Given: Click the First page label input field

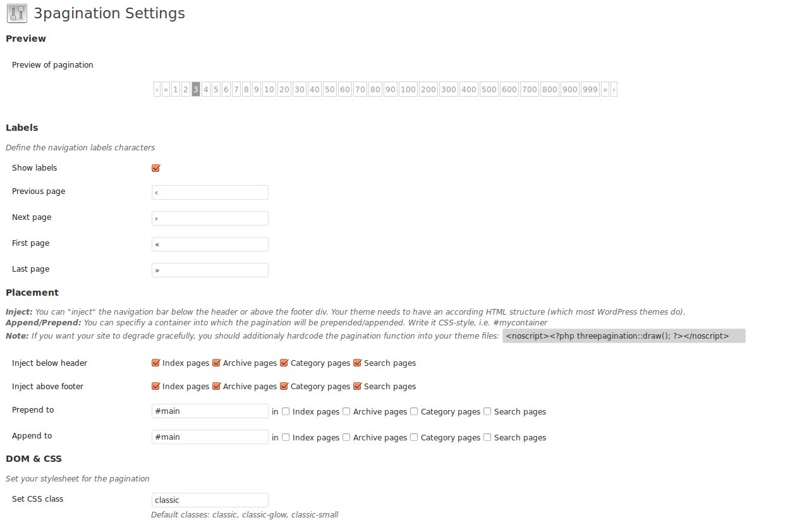Looking at the screenshot, I should pos(210,244).
